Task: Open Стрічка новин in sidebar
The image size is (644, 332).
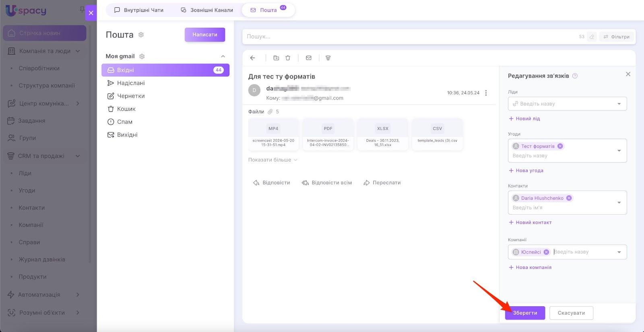Action: 45,33
